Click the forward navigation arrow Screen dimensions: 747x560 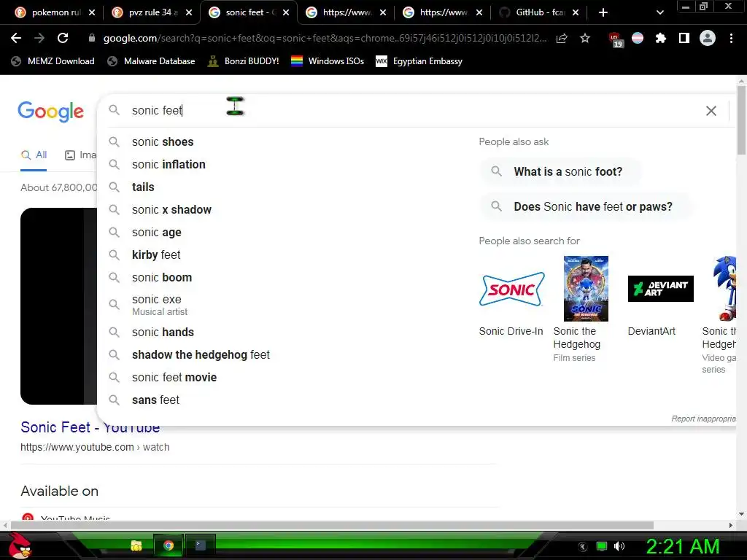[x=39, y=38]
